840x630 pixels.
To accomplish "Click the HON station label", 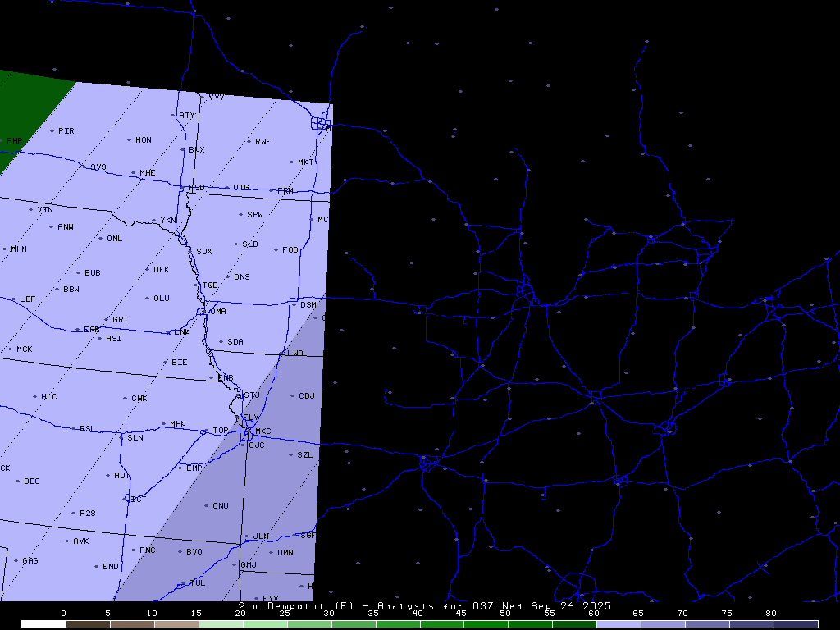I will (144, 139).
